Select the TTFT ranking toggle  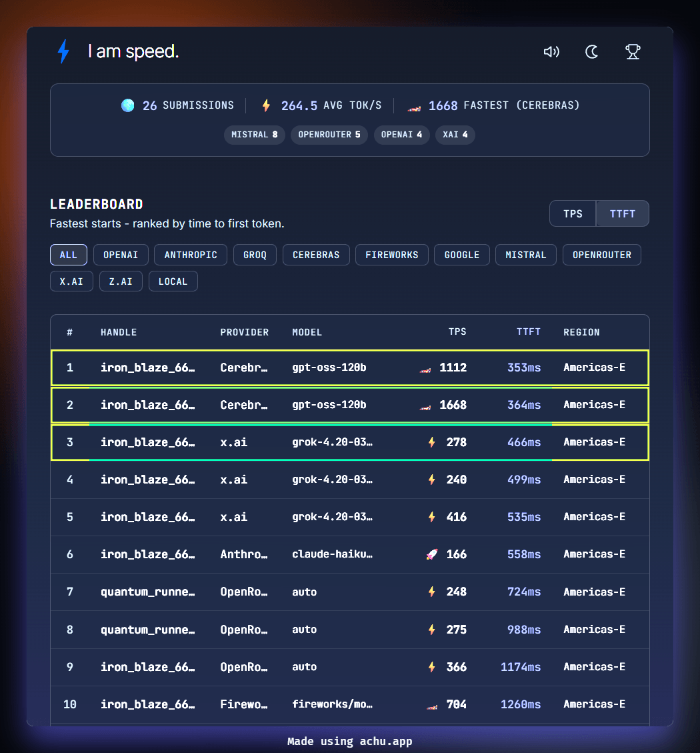(x=623, y=213)
